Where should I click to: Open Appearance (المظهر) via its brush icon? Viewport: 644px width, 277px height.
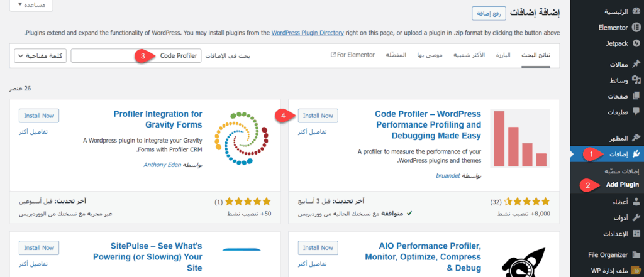(x=636, y=138)
